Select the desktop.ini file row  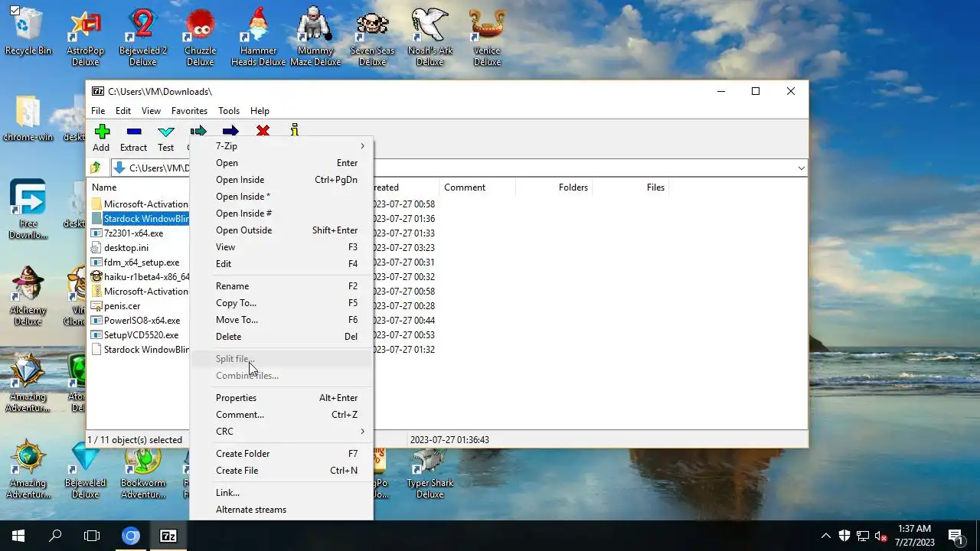(x=126, y=248)
